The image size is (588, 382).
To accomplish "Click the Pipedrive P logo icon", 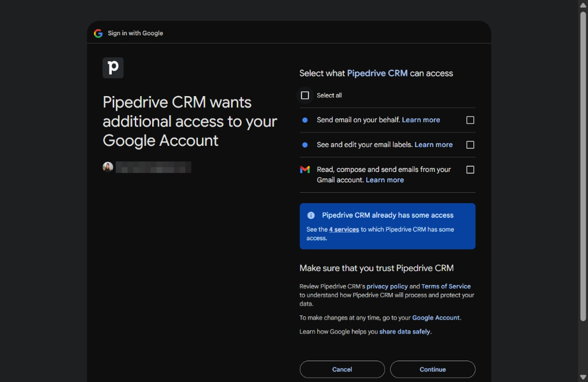I will pyautogui.click(x=113, y=68).
